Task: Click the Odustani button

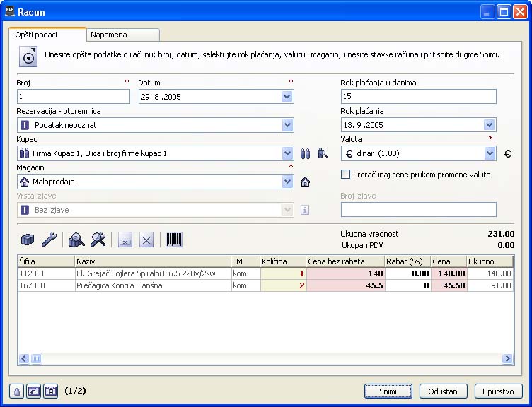Action: (443, 391)
